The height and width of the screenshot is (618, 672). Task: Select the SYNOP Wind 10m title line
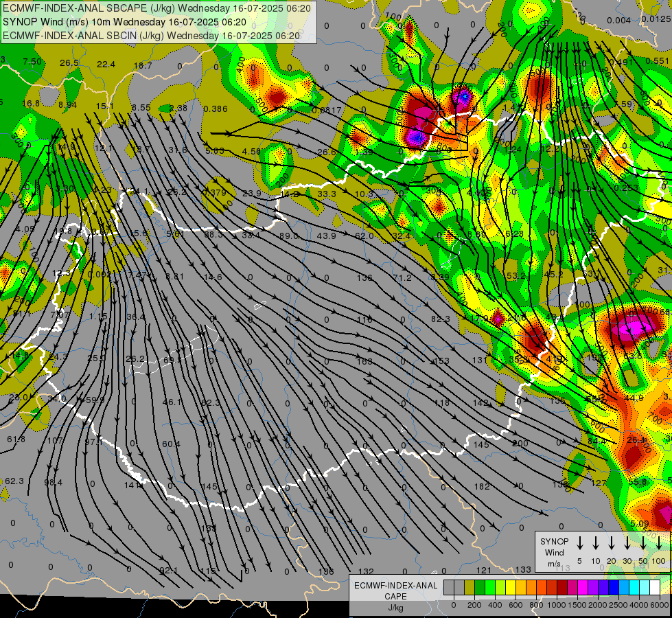[124, 22]
